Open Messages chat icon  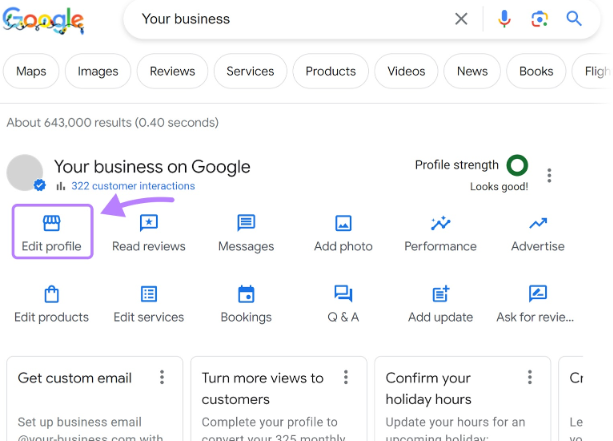246,223
